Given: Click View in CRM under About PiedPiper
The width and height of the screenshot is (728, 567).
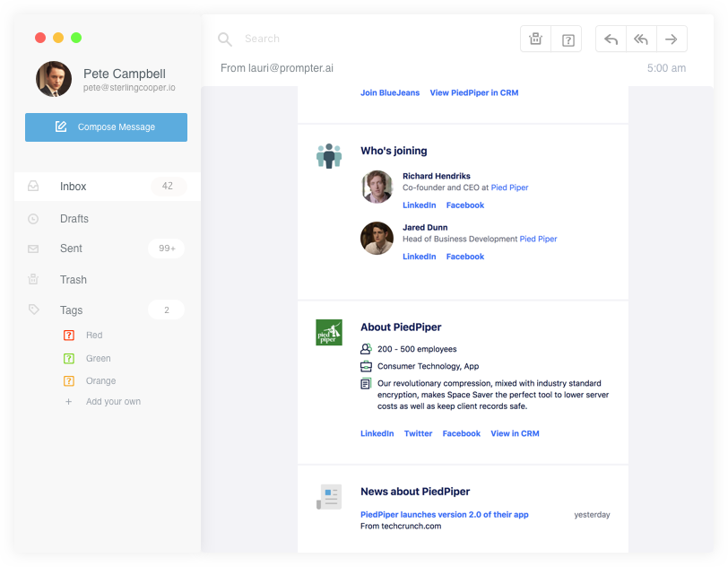Looking at the screenshot, I should tap(515, 433).
